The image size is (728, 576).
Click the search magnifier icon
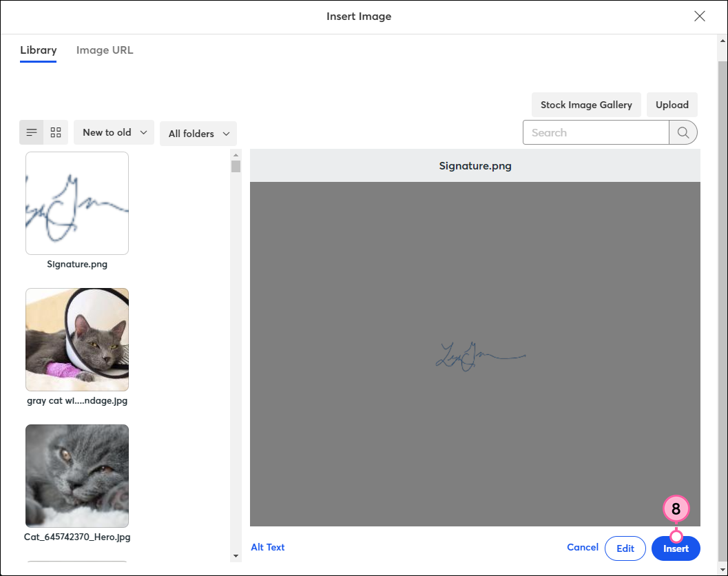[683, 132]
